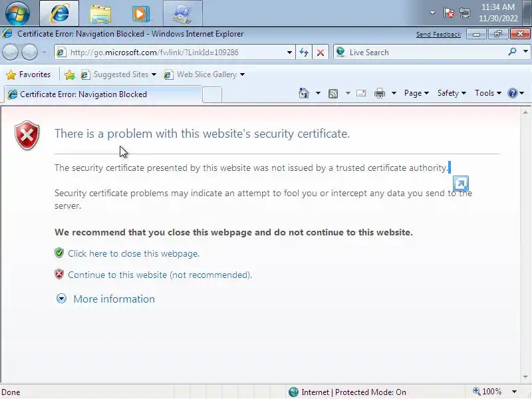Viewport: 532px width, 399px height.
Task: Click the scrollbar down arrow
Action: click(x=525, y=376)
